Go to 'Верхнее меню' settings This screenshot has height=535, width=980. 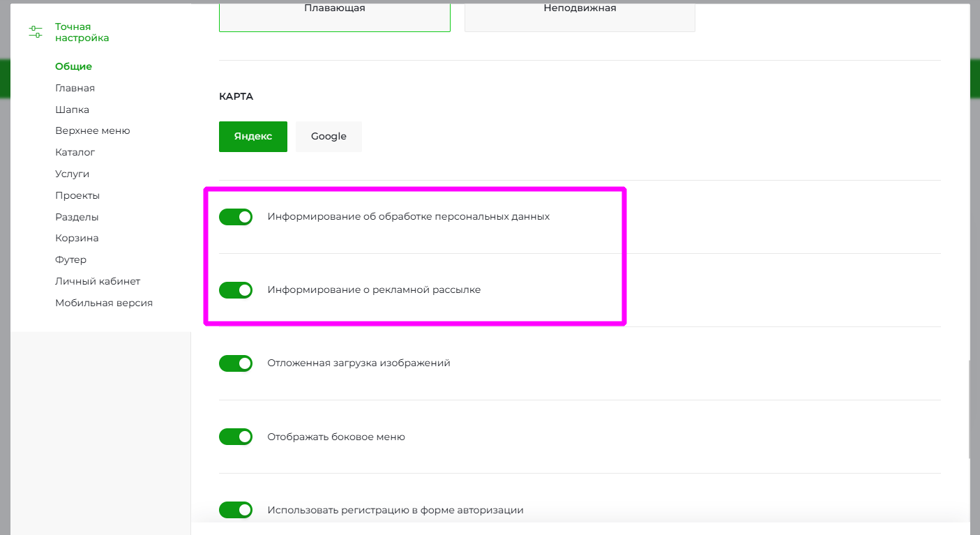[x=92, y=130]
